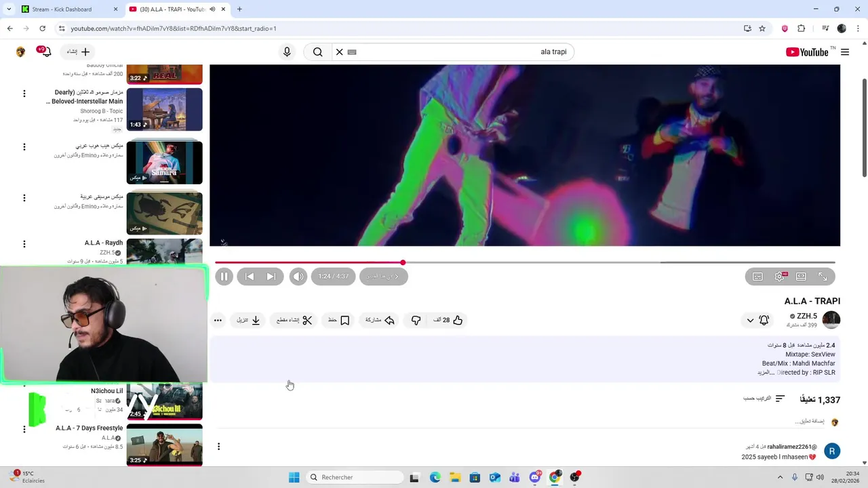Open YouTube notifications bell
The image size is (868, 488).
click(45, 52)
